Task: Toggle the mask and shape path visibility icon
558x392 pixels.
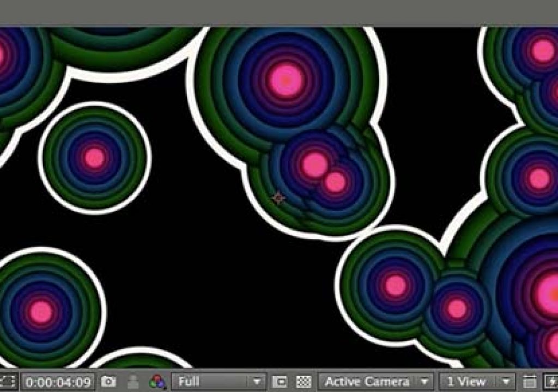Action: (7, 382)
